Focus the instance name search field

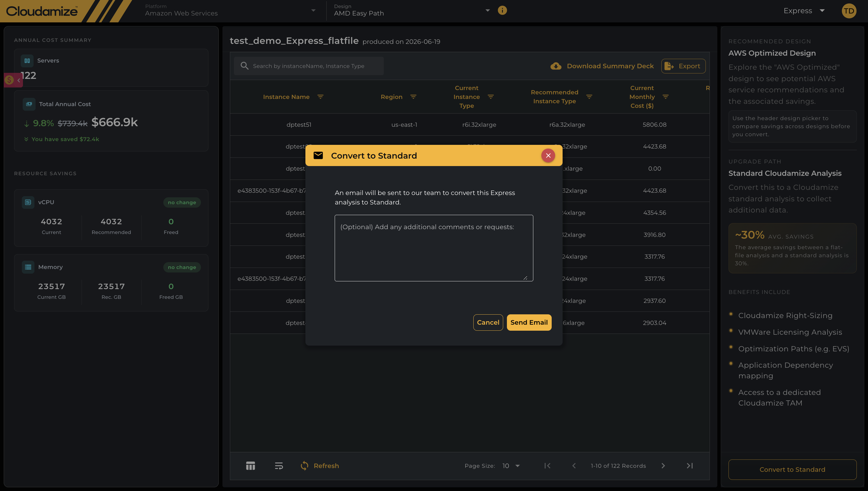[309, 66]
